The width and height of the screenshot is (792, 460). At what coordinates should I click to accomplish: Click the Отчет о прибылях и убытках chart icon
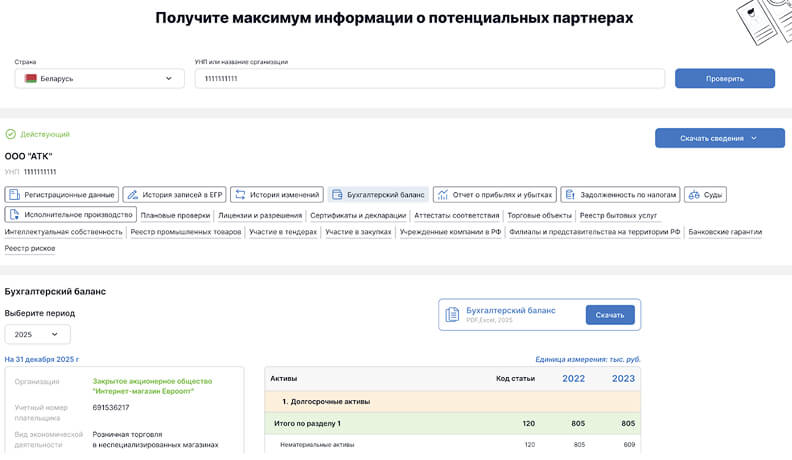click(x=443, y=195)
